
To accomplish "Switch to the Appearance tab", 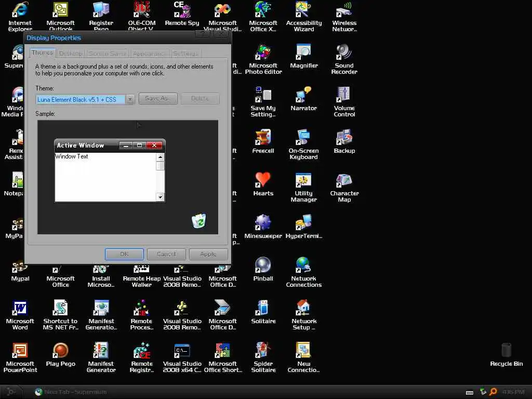I will [149, 54].
